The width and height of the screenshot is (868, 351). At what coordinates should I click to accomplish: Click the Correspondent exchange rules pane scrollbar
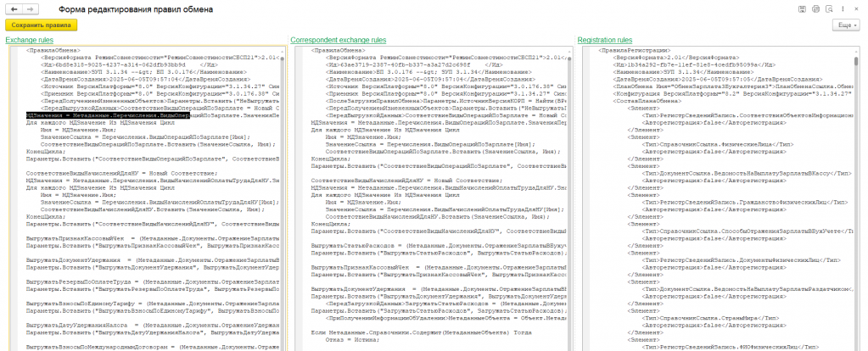pos(568,199)
